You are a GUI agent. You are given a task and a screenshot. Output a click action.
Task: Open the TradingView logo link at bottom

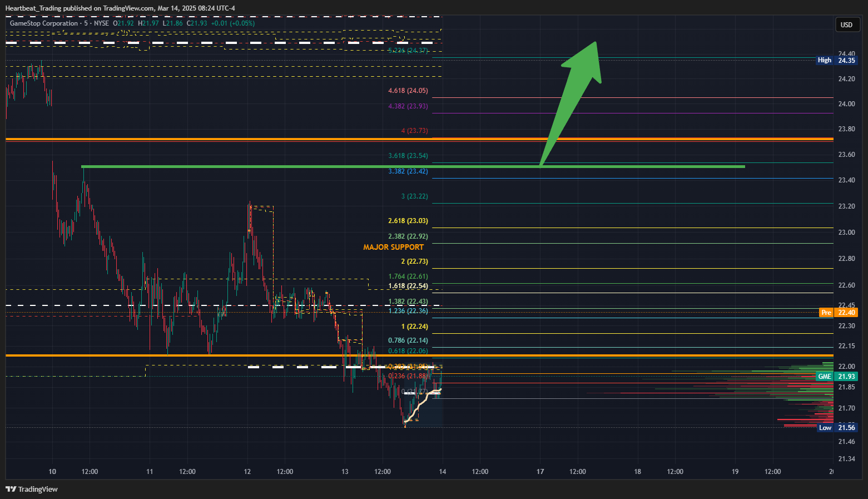click(x=32, y=489)
